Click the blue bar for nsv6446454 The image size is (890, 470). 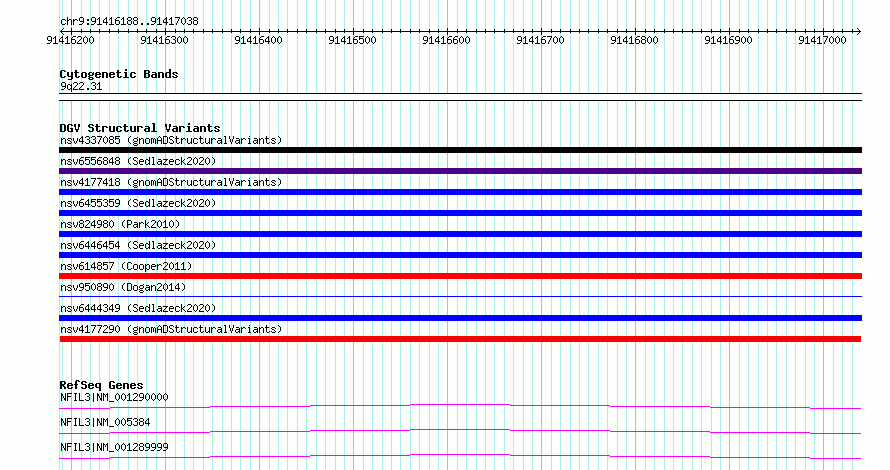pos(460,255)
